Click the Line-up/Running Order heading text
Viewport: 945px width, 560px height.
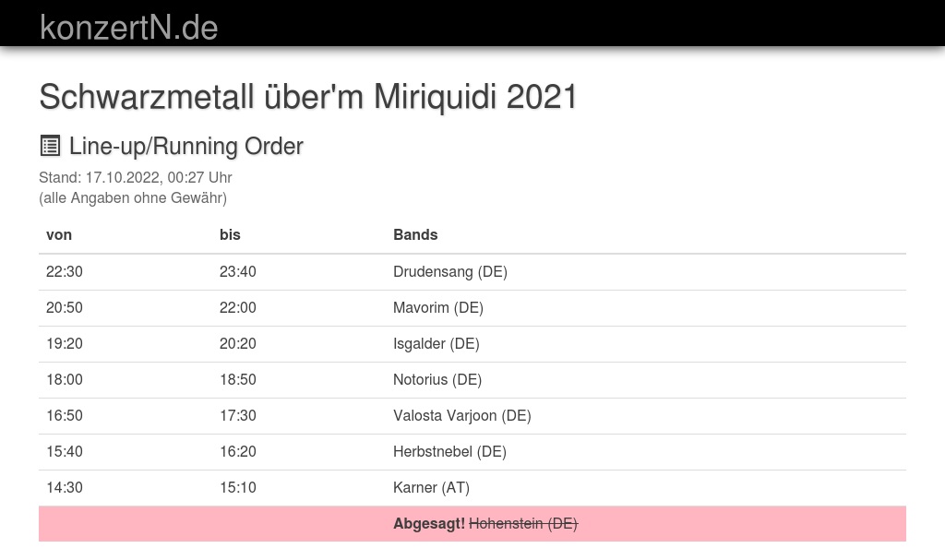[185, 146]
